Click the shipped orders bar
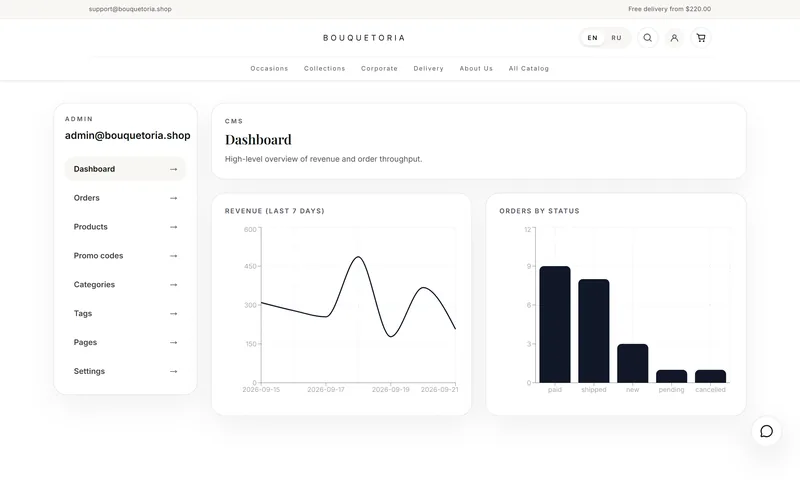Image resolution: width=800 pixels, height=500 pixels. 594,331
